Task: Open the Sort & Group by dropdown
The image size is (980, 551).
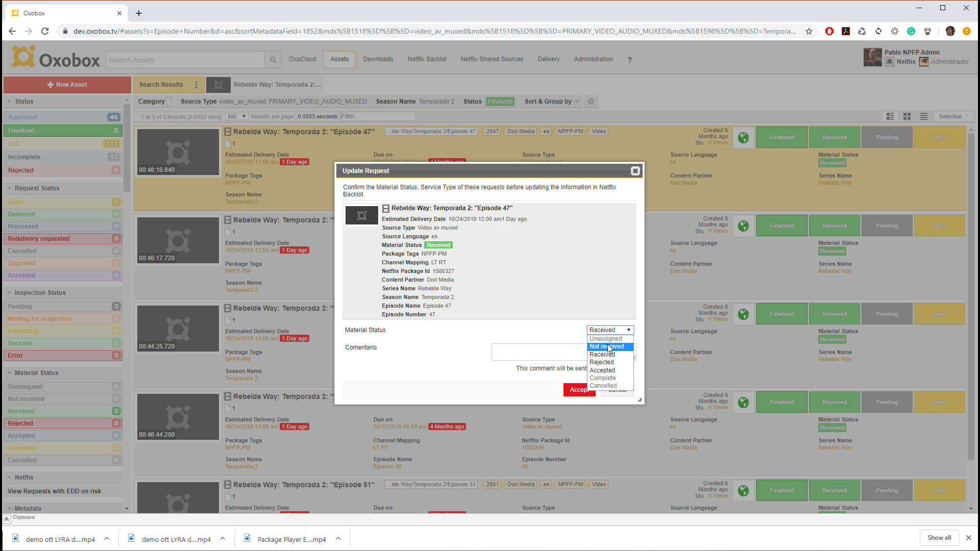Action: tap(552, 102)
